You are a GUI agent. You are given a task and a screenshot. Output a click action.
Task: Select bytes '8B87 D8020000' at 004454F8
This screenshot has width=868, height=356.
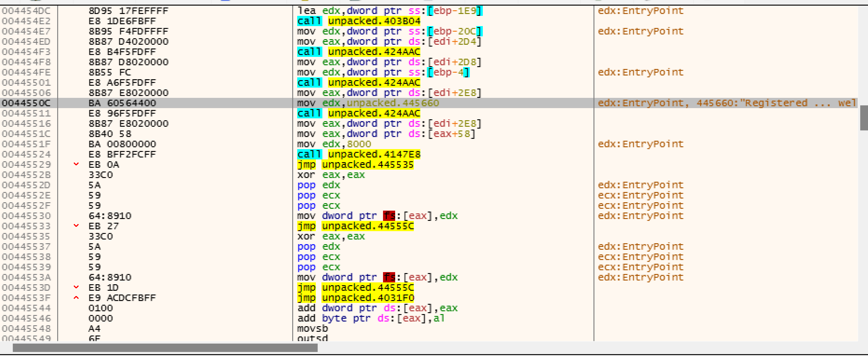pyautogui.click(x=128, y=62)
